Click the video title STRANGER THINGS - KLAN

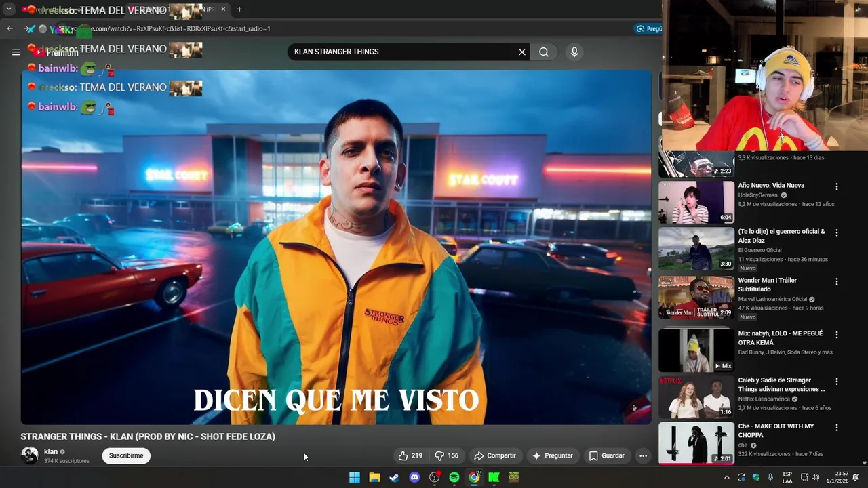pos(148,436)
